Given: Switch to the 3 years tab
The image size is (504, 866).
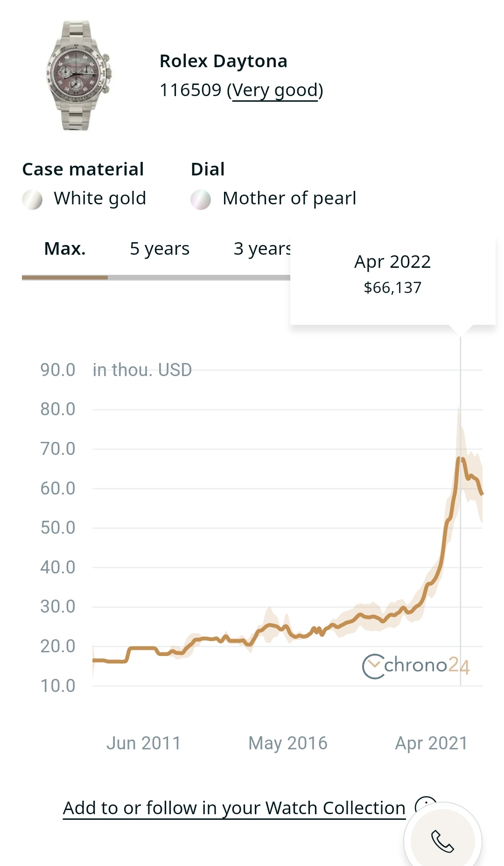Looking at the screenshot, I should 262,249.
